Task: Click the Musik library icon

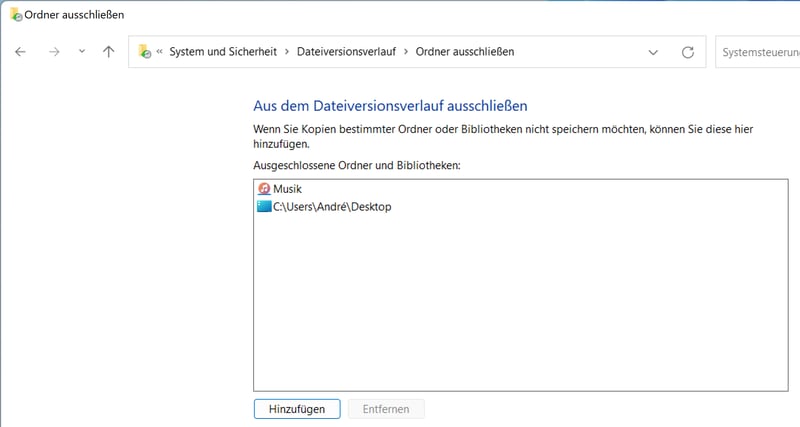Action: coord(264,189)
